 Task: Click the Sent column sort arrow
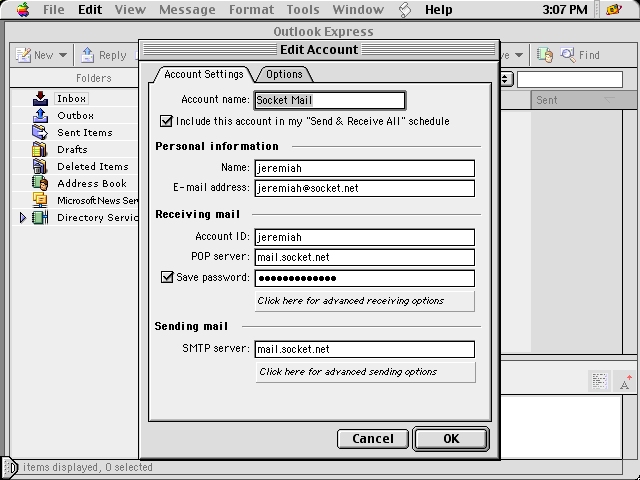(609, 100)
